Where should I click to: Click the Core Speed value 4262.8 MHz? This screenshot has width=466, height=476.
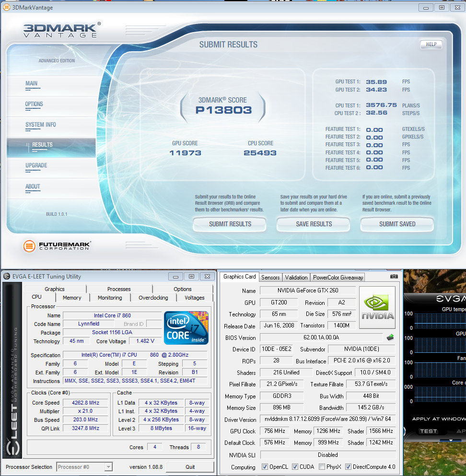coord(86,403)
